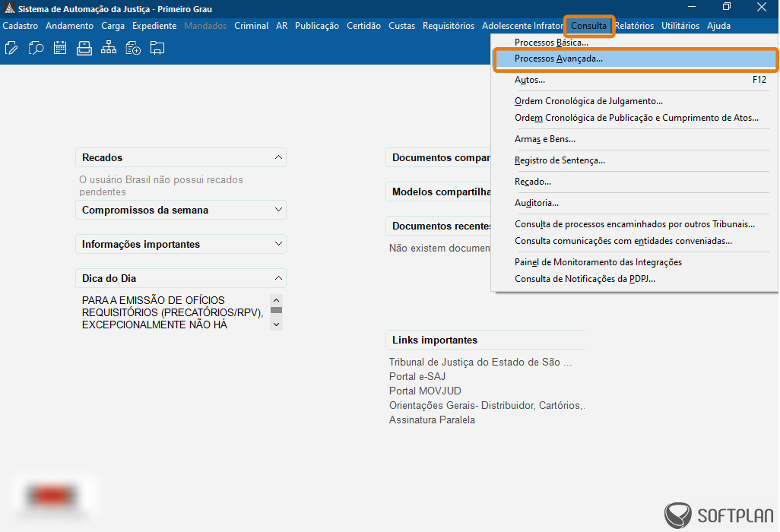Image resolution: width=780 pixels, height=532 pixels.
Task: Click the Modelos compartilhados panel header
Action: [438, 192]
